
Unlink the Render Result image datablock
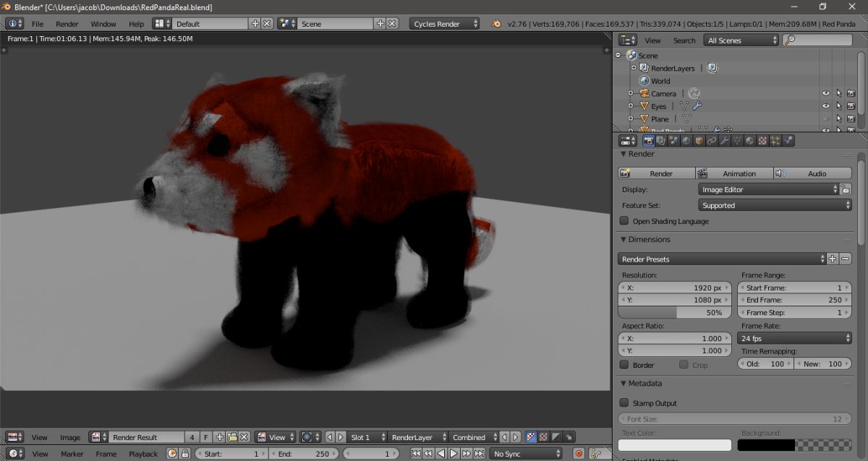click(244, 437)
